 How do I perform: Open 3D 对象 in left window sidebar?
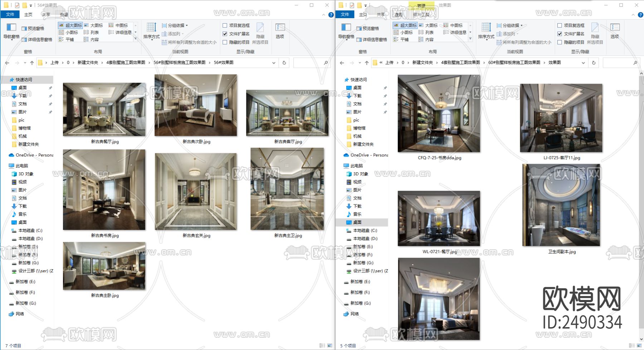(x=23, y=174)
